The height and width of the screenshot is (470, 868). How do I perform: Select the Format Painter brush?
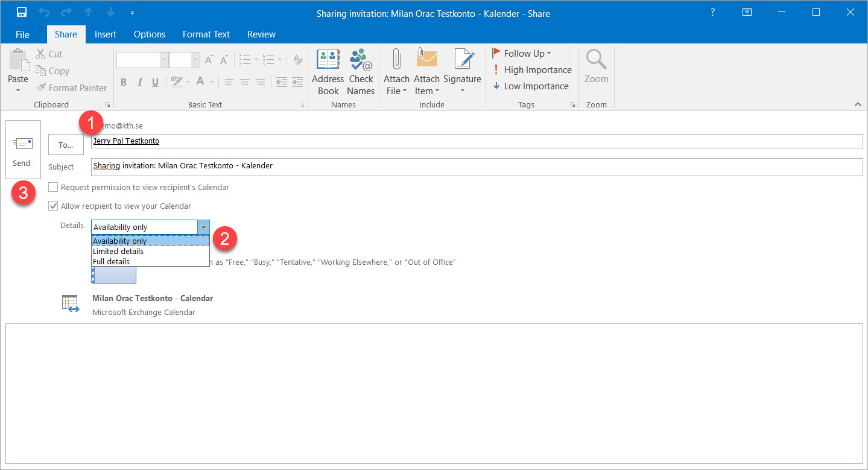pos(71,88)
